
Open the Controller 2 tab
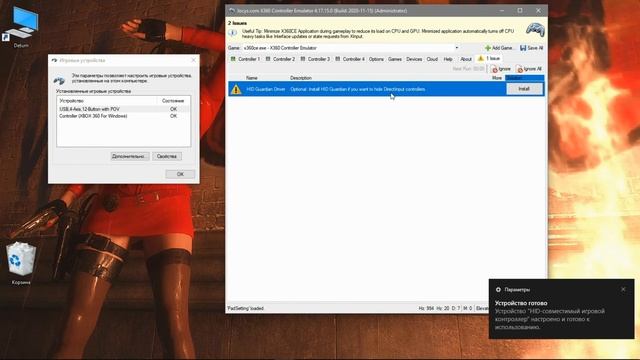280,59
